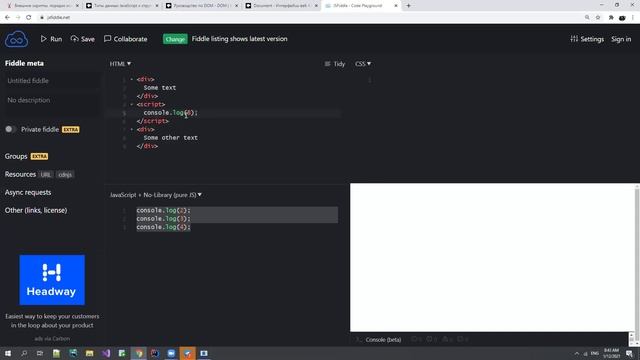Image resolution: width=640 pixels, height=360 pixels.
Task: Bookmark this page with the star
Action: (x=598, y=17)
